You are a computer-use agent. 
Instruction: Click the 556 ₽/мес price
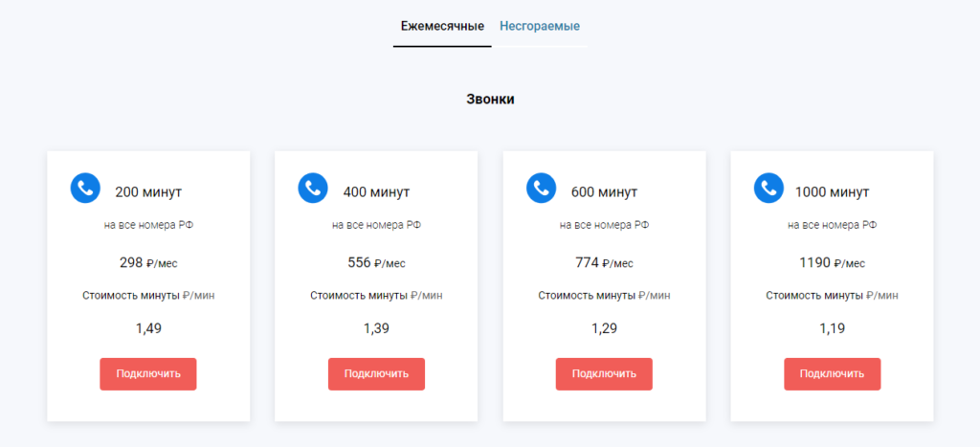pos(376,262)
